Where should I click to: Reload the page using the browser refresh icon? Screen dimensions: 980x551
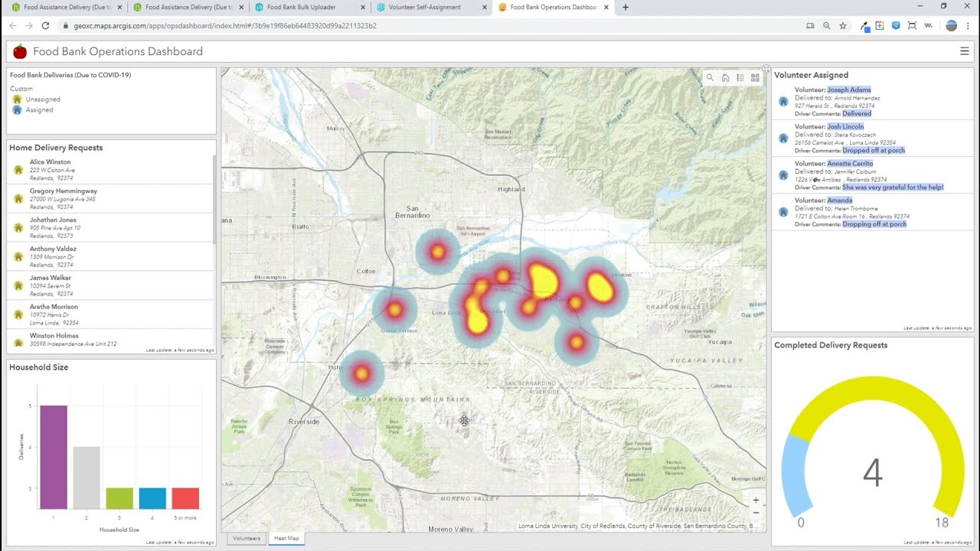pos(45,25)
